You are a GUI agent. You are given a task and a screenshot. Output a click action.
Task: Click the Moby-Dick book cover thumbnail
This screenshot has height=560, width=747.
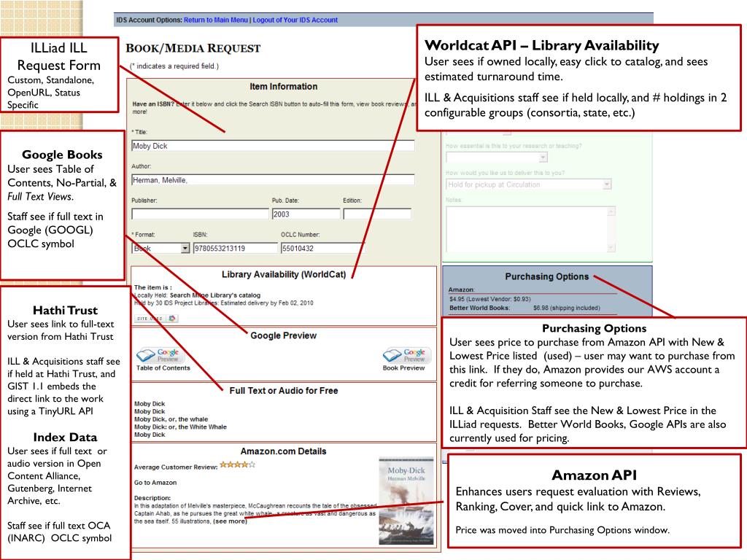coord(406,501)
